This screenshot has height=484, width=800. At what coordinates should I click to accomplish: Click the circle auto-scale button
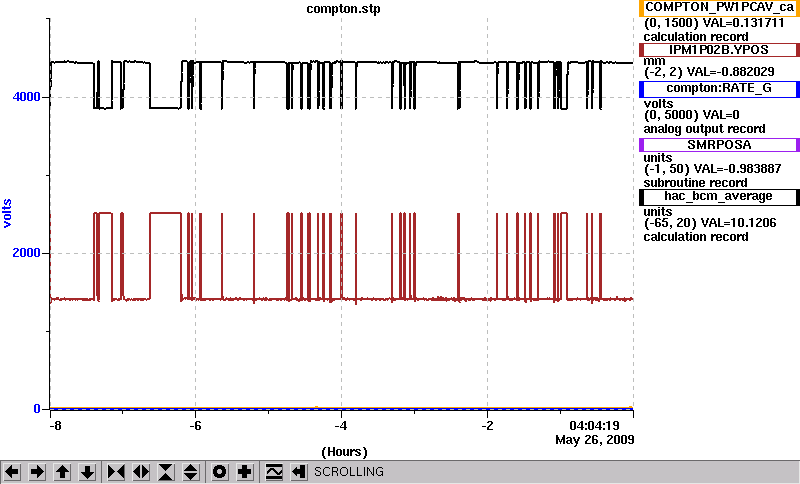tap(219, 472)
